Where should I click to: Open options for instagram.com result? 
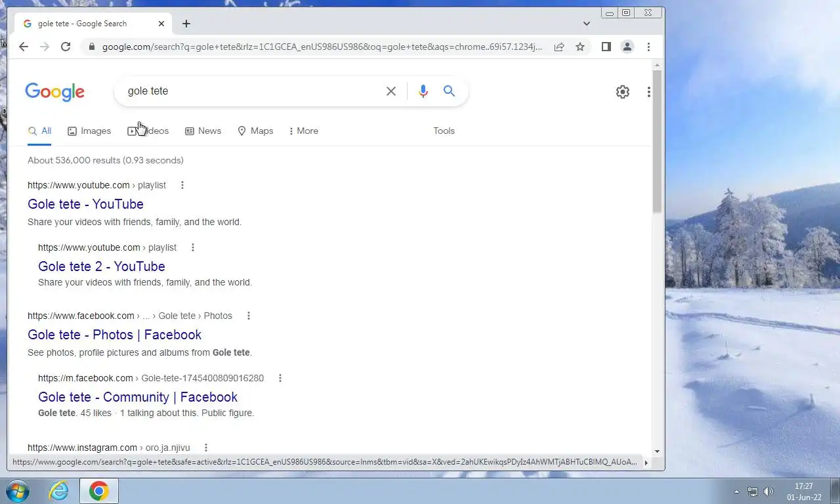(x=206, y=448)
